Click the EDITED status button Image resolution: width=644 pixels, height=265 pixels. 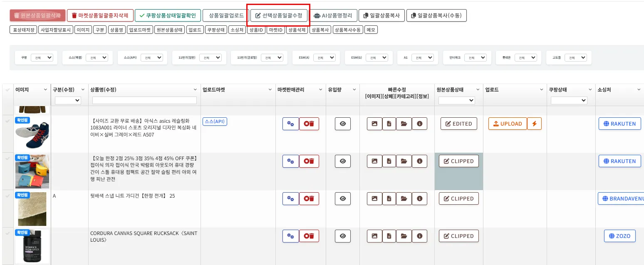tap(459, 124)
